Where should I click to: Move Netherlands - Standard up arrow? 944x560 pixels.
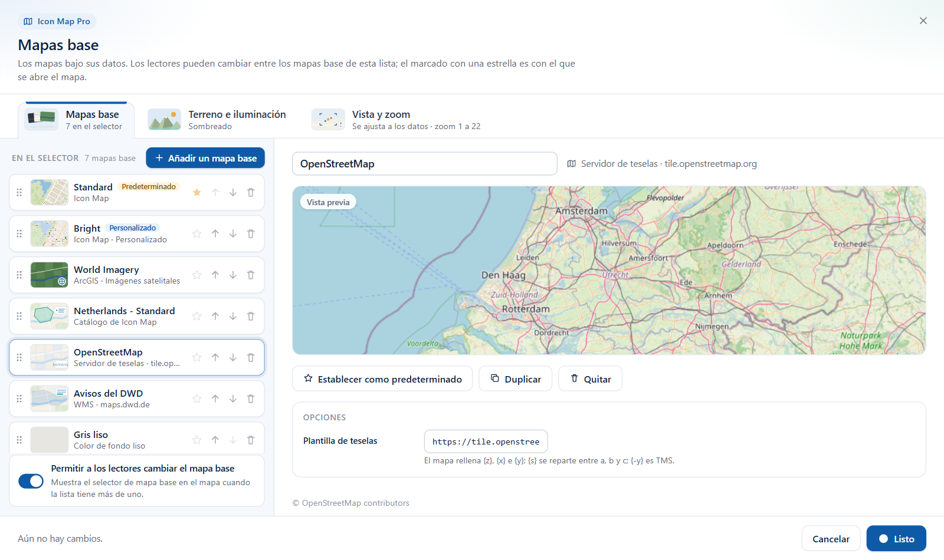(215, 316)
